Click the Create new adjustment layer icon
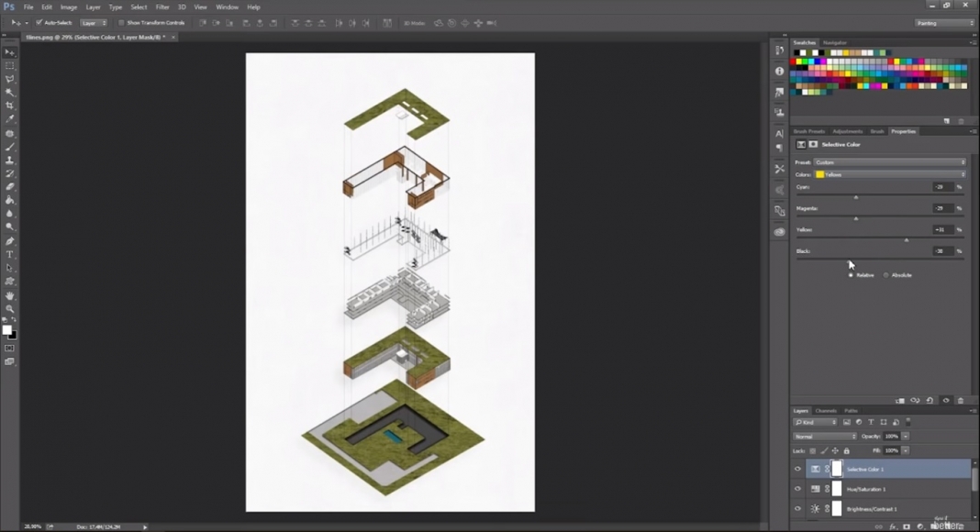The width and height of the screenshot is (980, 532). click(919, 526)
